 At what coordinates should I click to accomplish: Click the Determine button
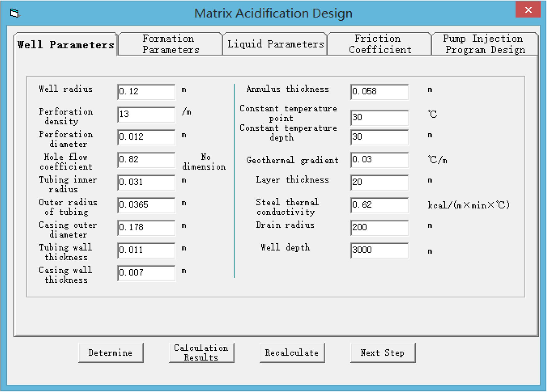tap(111, 353)
